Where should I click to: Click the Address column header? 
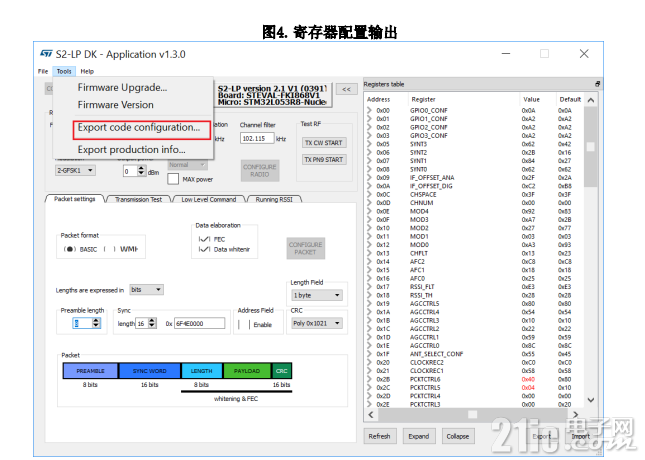[378, 100]
